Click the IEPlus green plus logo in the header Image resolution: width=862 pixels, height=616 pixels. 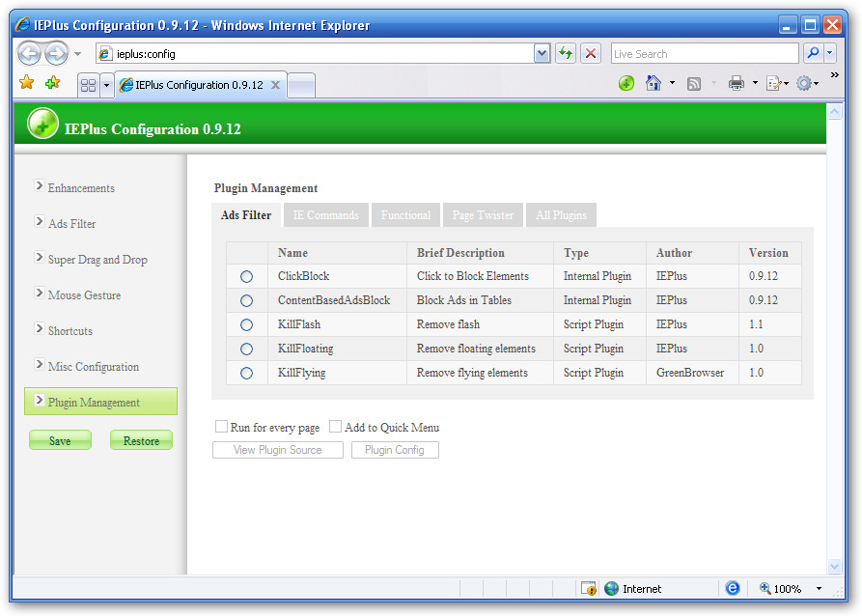tap(42, 124)
